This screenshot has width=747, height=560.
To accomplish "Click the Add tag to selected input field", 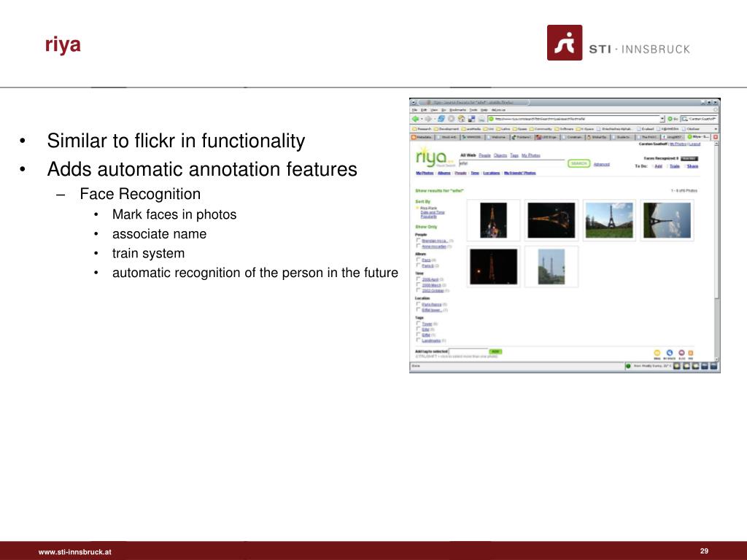I will pyautogui.click(x=468, y=351).
